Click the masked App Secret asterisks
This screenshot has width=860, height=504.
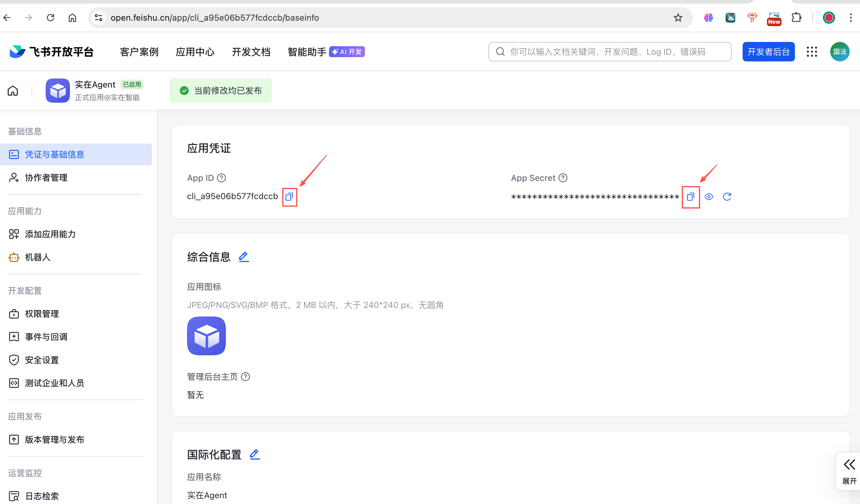pos(595,197)
